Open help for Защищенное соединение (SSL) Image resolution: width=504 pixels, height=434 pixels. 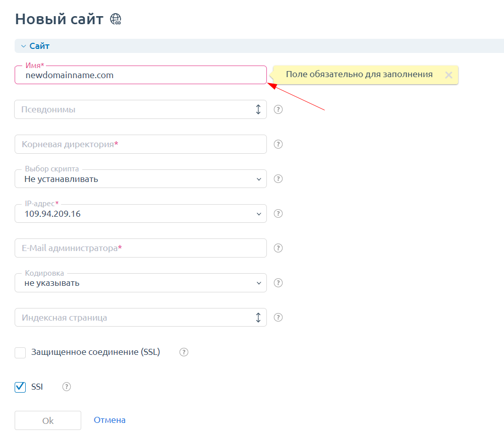click(x=184, y=352)
